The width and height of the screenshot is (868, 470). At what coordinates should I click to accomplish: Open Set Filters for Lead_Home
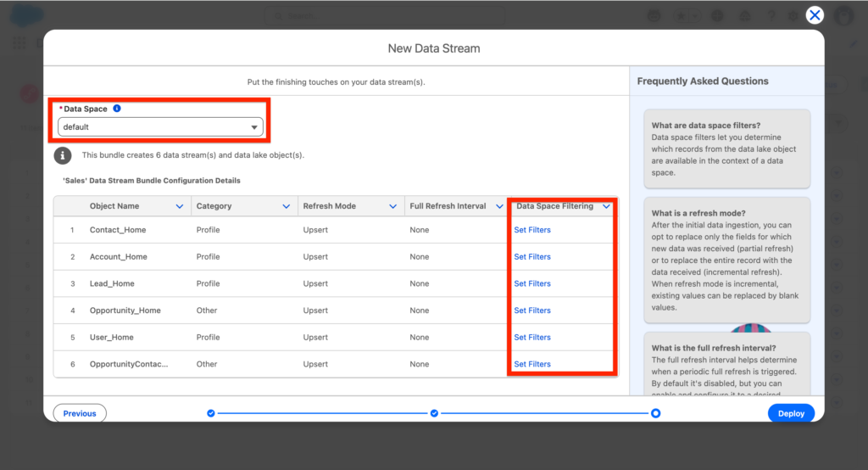pos(532,283)
